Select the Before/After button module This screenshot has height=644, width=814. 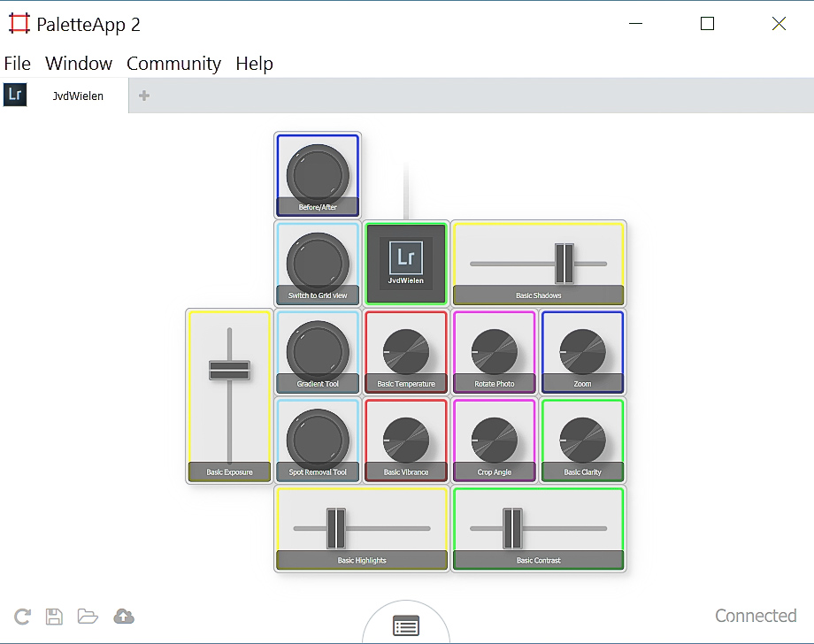[318, 175]
